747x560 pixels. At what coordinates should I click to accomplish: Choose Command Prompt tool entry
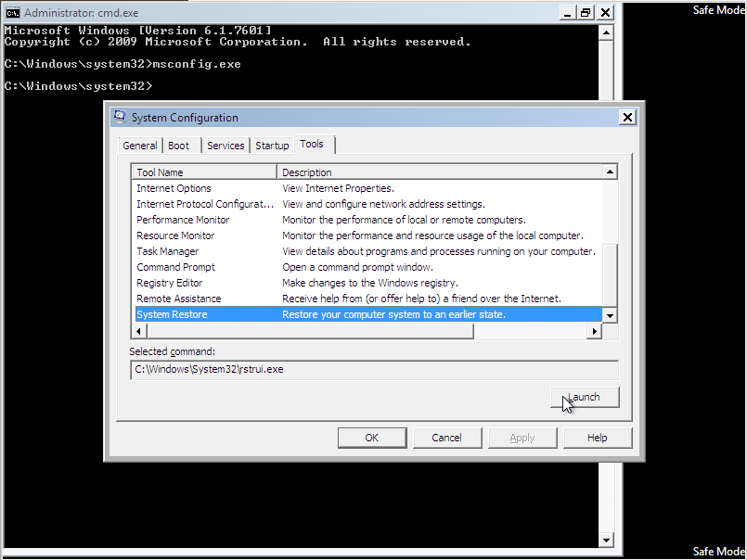(x=175, y=267)
